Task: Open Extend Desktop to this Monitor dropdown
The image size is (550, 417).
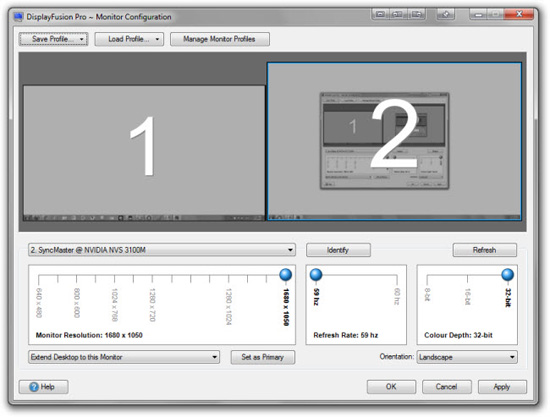Action: [x=124, y=357]
